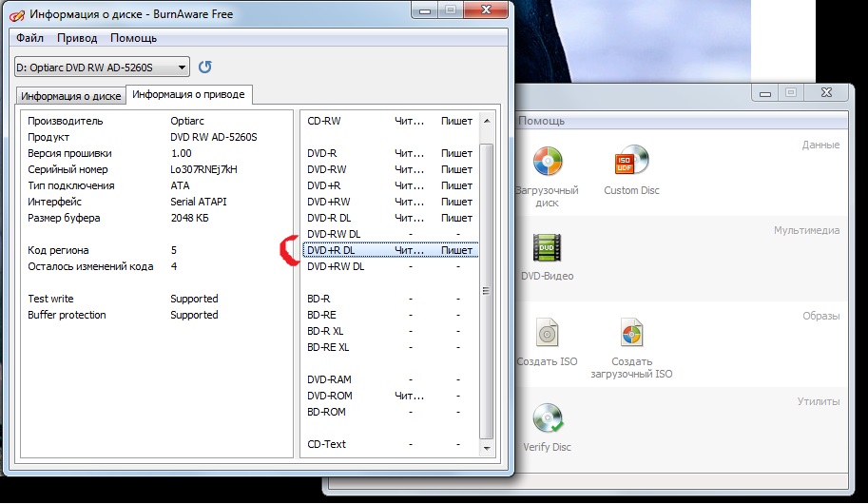868x504 pixels.
Task: Select the DVD+RW DL row
Action: 391,266
